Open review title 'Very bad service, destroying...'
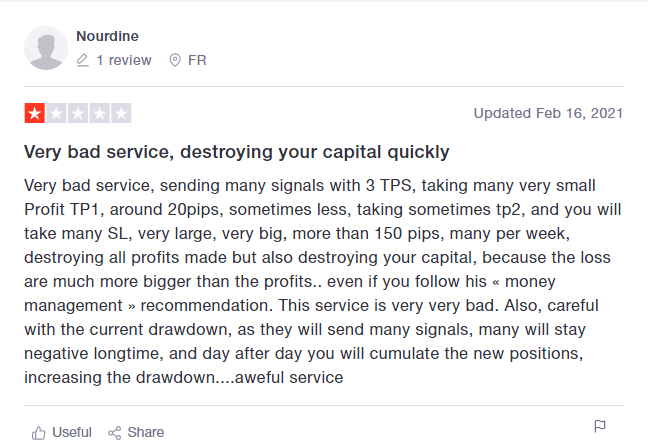The width and height of the screenshot is (648, 448). click(x=236, y=153)
